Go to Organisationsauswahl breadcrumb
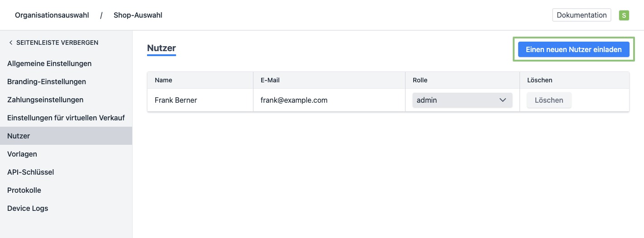 pyautogui.click(x=51, y=15)
